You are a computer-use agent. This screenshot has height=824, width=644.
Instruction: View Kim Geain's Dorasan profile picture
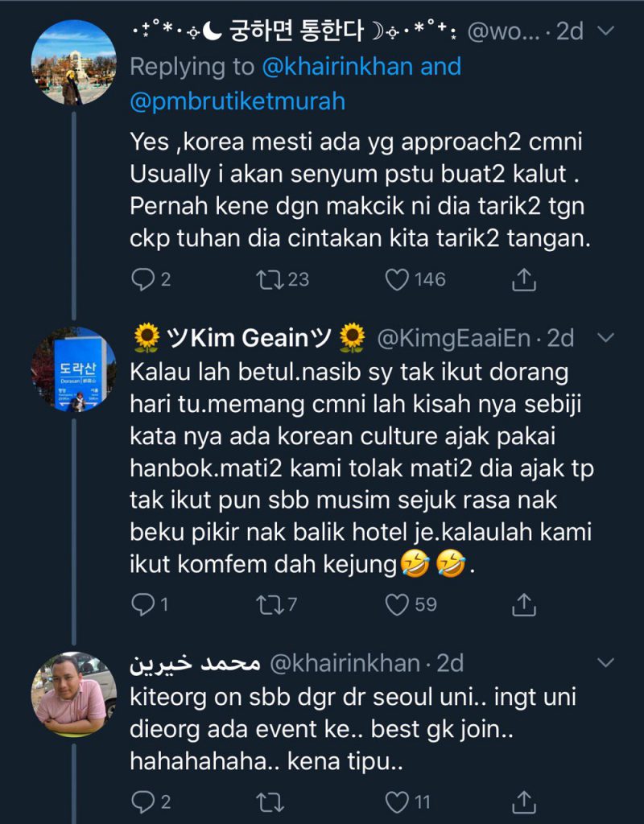pyautogui.click(x=73, y=369)
